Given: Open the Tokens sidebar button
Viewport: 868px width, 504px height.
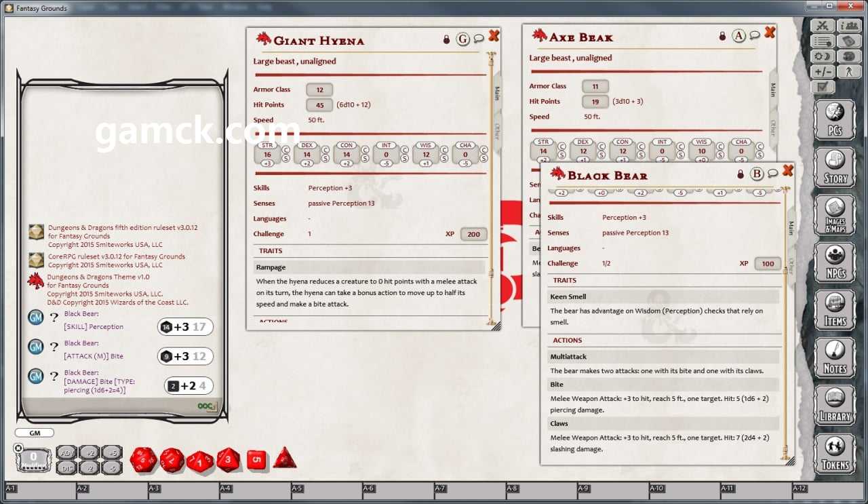Looking at the screenshot, I should (x=835, y=452).
